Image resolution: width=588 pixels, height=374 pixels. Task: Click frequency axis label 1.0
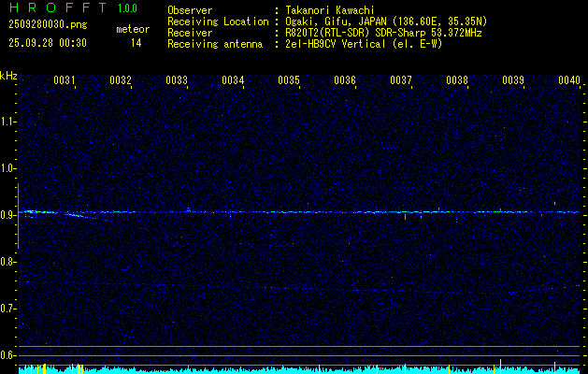point(8,168)
